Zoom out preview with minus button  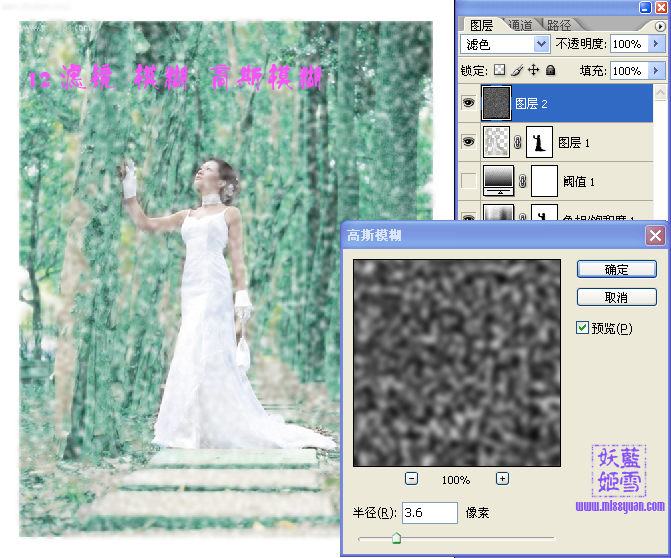411,478
